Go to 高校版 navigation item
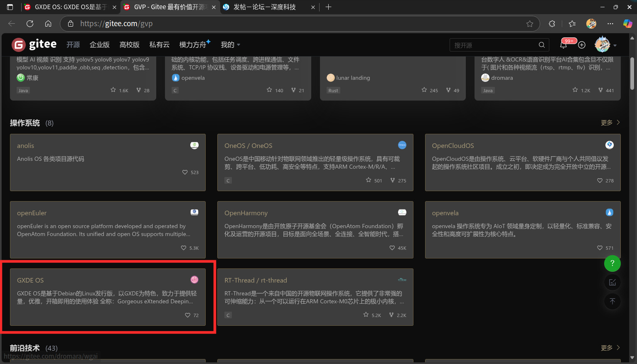The width and height of the screenshot is (637, 364). coord(129,44)
